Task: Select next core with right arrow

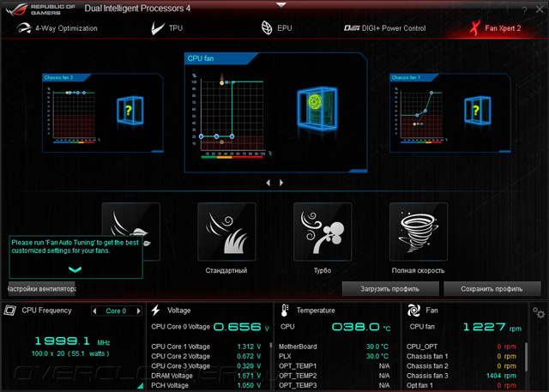Action: [x=139, y=311]
